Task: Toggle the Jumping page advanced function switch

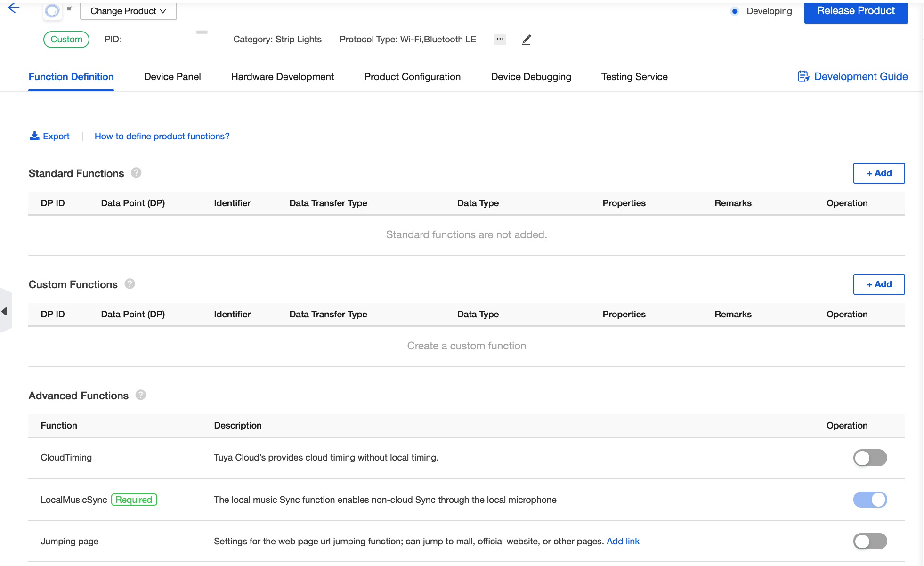Action: [870, 541]
